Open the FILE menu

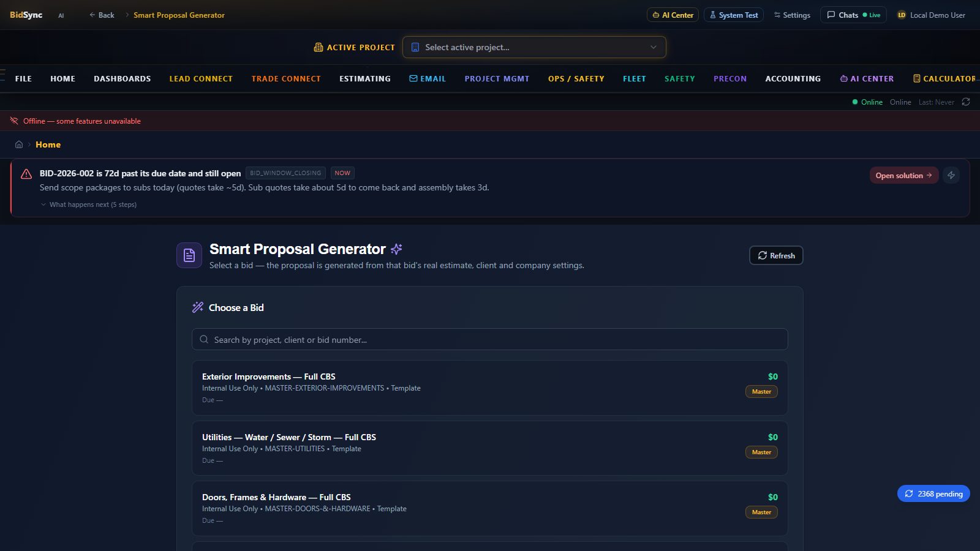pos(23,78)
